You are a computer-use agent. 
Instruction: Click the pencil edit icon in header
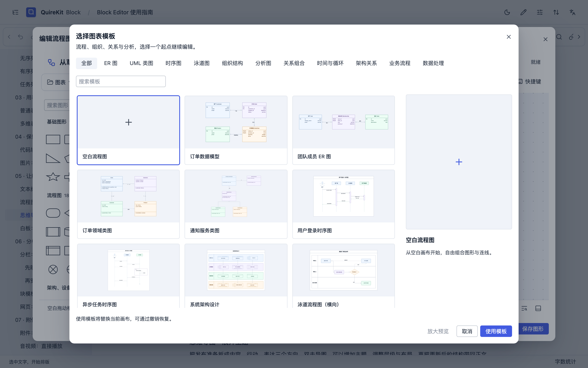click(x=523, y=12)
